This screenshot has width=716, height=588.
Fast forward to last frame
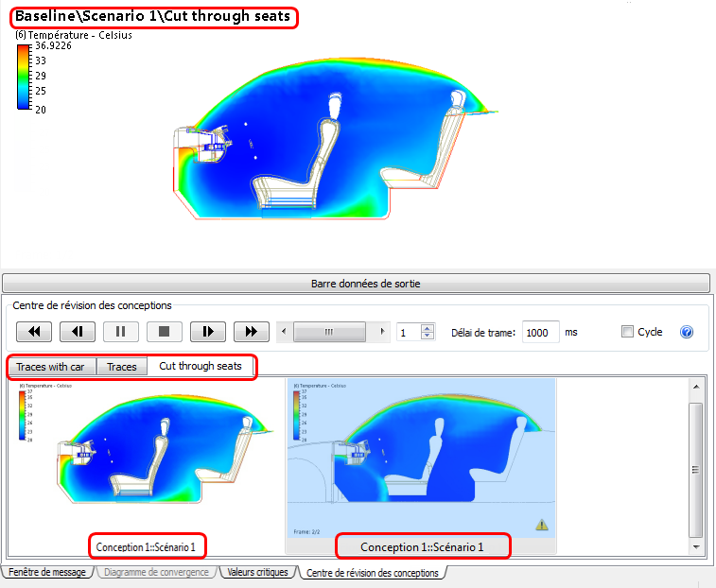tap(252, 332)
